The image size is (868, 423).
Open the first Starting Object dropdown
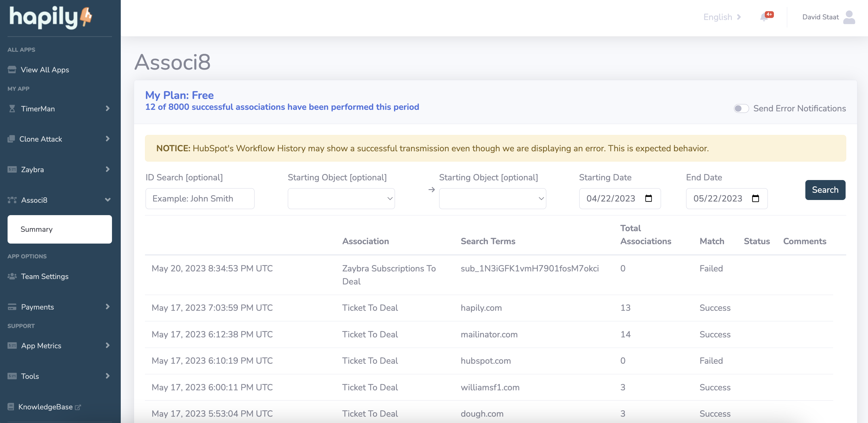coord(341,199)
